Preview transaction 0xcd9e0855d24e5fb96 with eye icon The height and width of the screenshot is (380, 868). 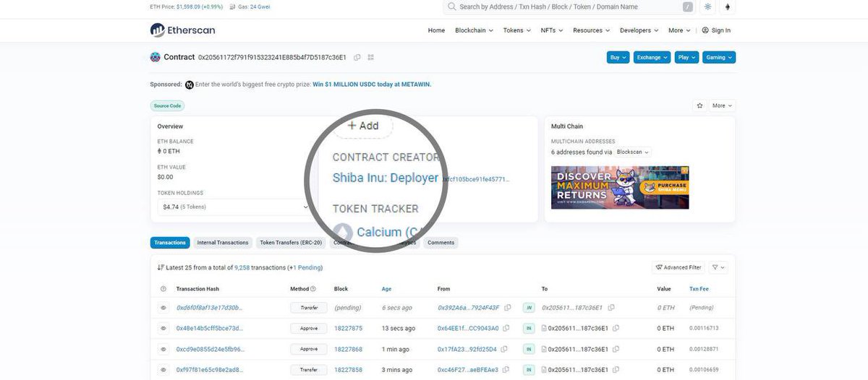[x=163, y=349]
